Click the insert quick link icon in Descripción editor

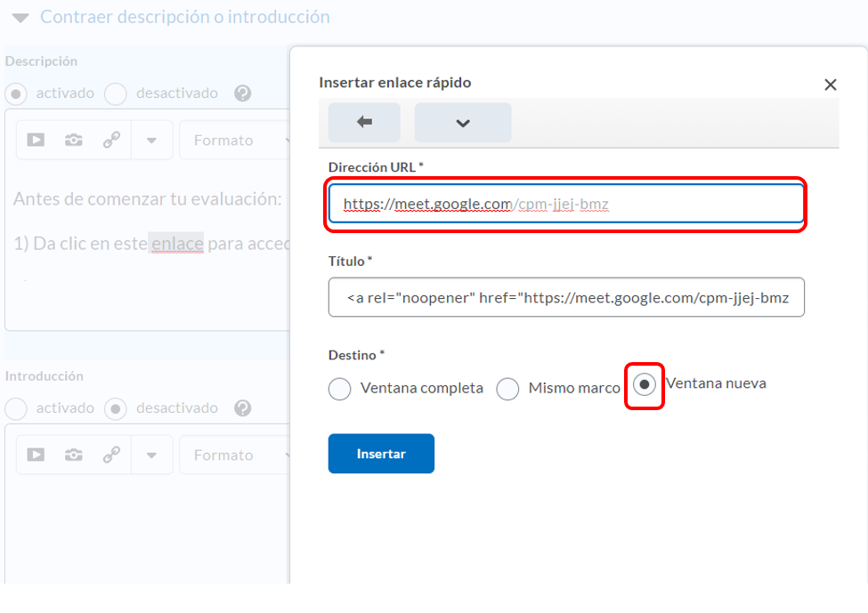coord(111,140)
